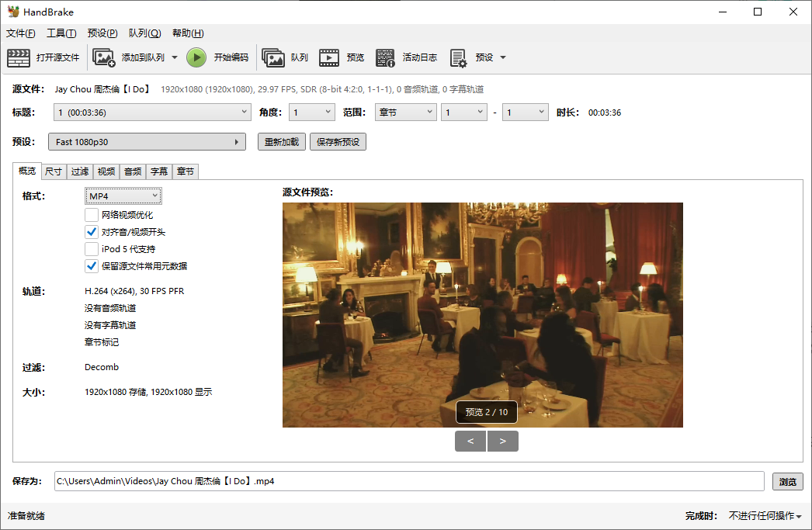Click Save New Preset (保存新预设) button

point(338,142)
